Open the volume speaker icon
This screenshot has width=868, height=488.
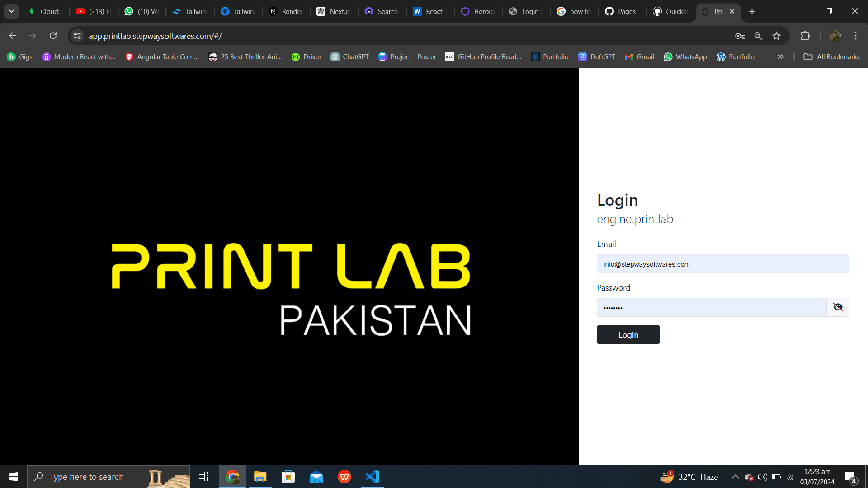point(763,477)
